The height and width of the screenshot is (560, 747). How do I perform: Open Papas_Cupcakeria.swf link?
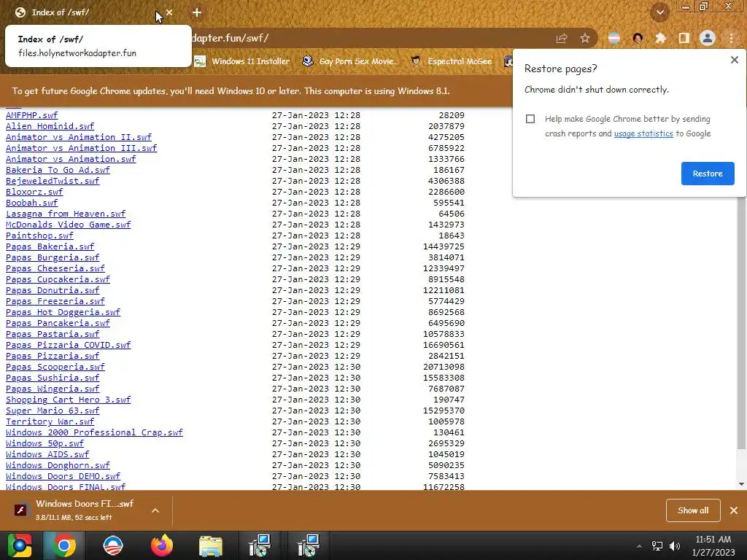58,279
